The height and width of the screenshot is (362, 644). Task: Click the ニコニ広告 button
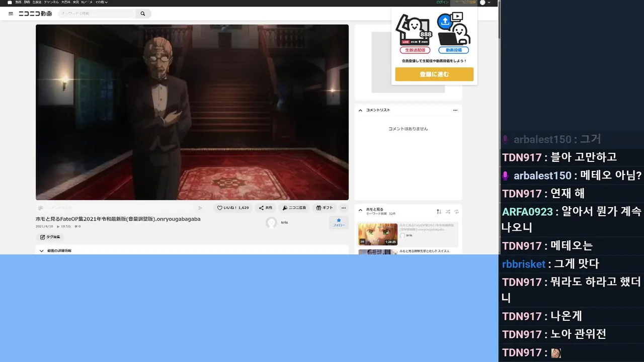pos(294,208)
